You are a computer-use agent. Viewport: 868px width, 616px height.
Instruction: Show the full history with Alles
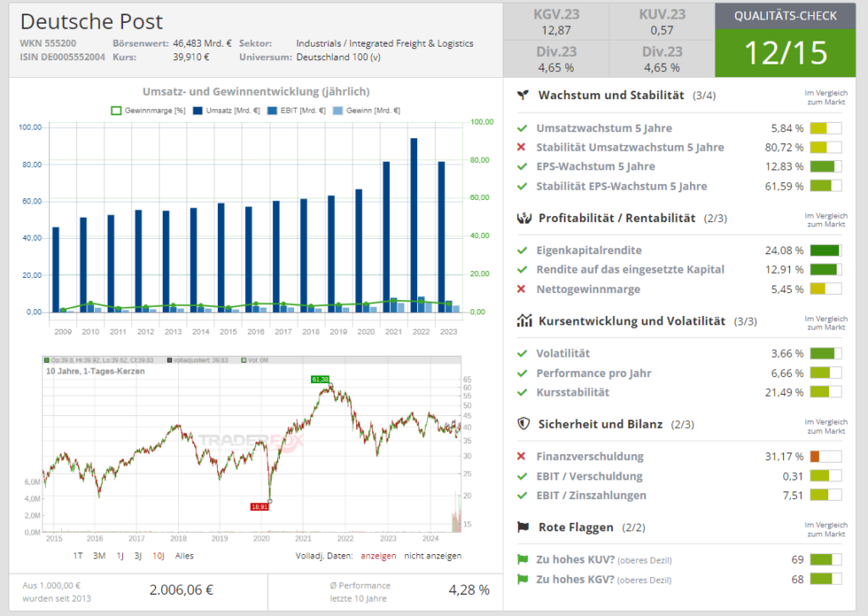click(184, 556)
